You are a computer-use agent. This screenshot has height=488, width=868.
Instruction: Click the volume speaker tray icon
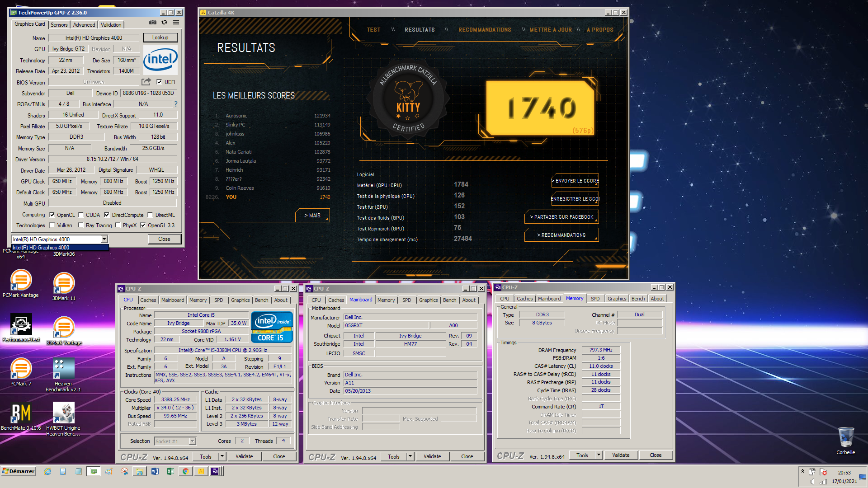812,481
